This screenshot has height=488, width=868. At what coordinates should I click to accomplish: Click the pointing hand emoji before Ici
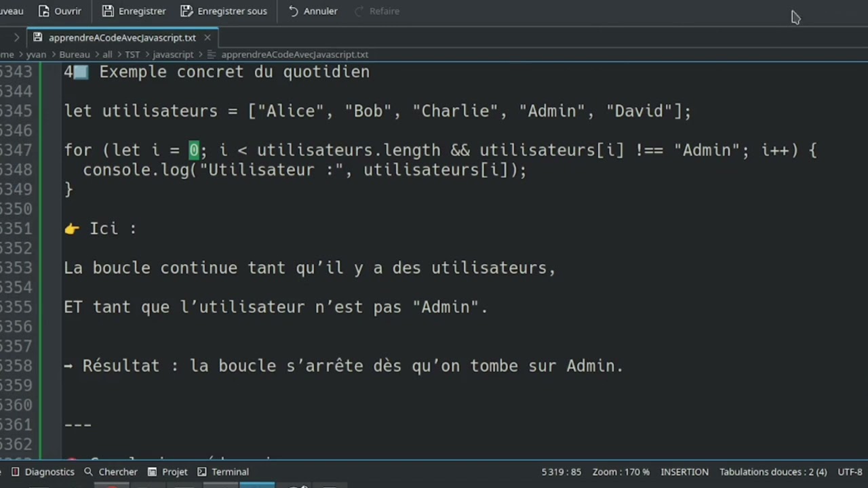click(72, 229)
